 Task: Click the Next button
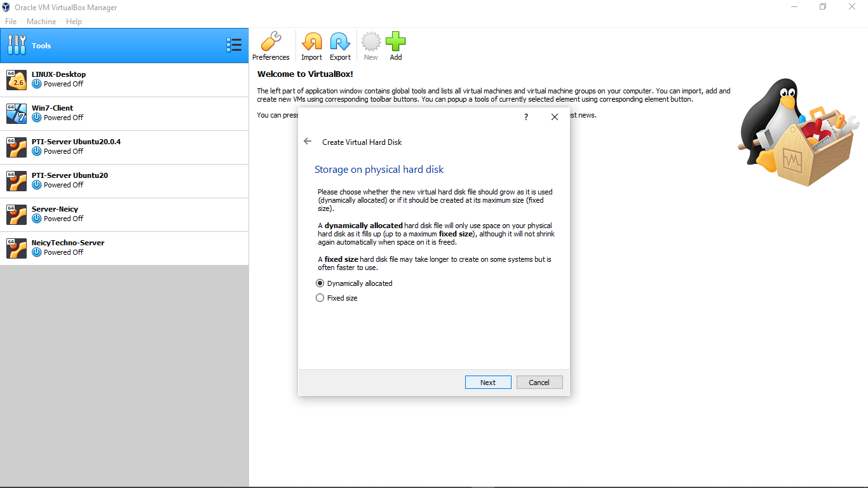(x=488, y=383)
